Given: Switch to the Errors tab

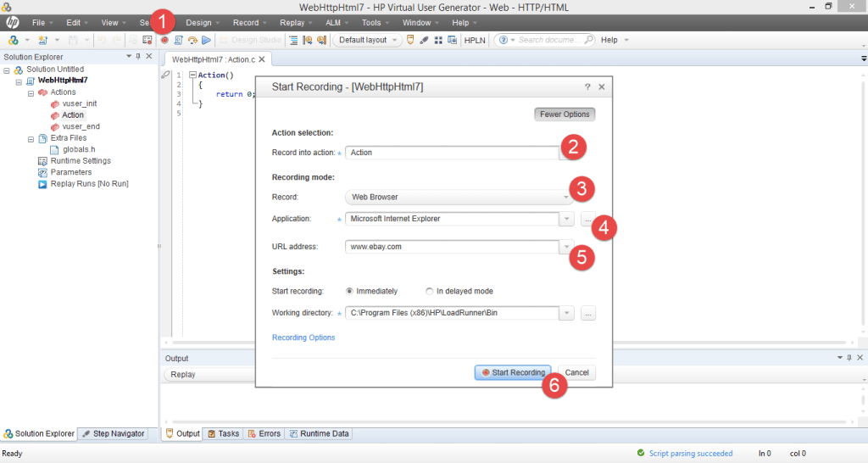Looking at the screenshot, I should tap(264, 433).
